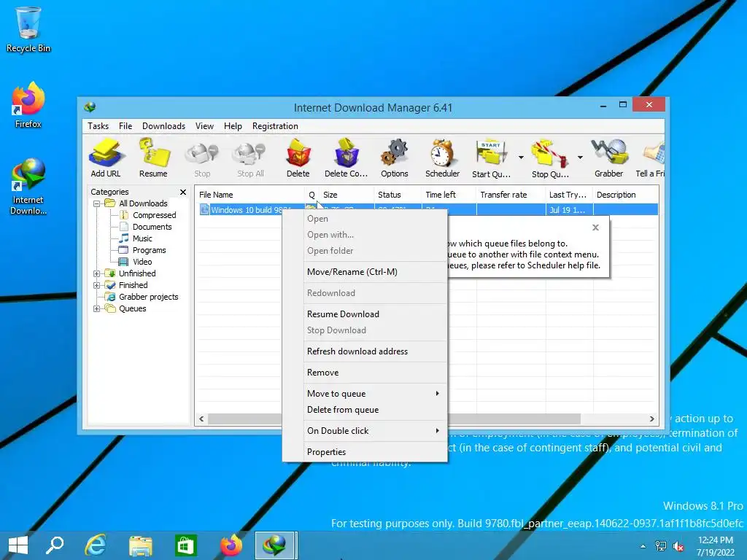Sort by the File Name column header
Image resolution: width=747 pixels, height=560 pixels.
[x=251, y=195]
